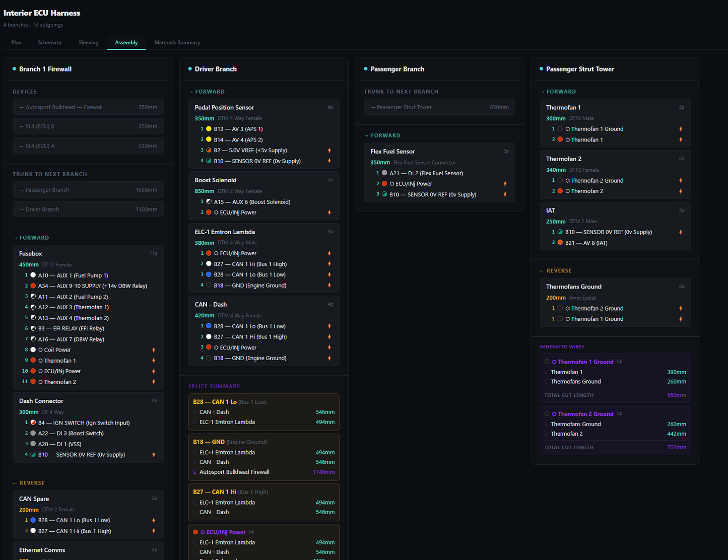Select the A21 — DI 2 (Flex Fuel Sensor) pin row
The height and width of the screenshot is (560, 728).
pos(439,173)
